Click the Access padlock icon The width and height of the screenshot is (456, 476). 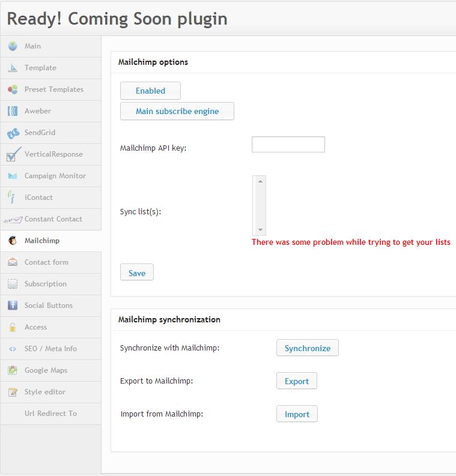click(13, 327)
